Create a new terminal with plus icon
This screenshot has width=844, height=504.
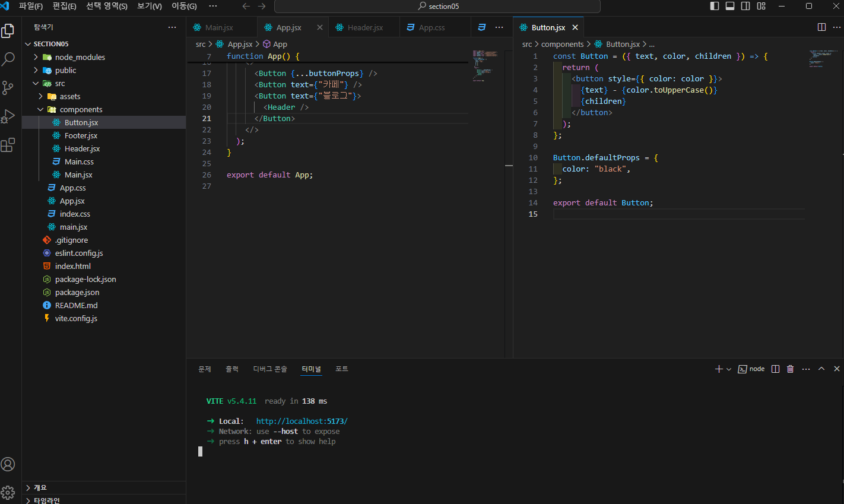(719, 369)
